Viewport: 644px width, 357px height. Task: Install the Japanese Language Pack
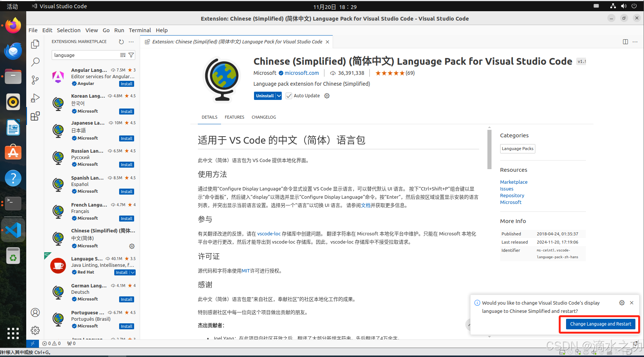click(x=127, y=138)
